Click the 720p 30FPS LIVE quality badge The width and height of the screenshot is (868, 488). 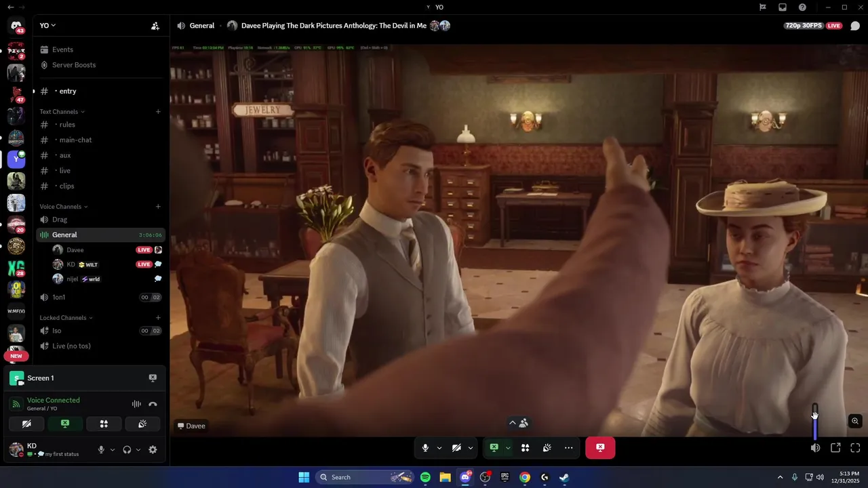pos(812,26)
